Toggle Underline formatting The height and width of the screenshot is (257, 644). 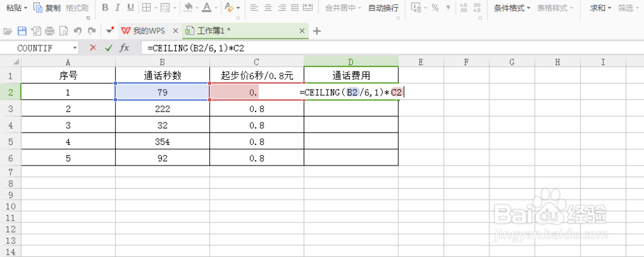130,7
